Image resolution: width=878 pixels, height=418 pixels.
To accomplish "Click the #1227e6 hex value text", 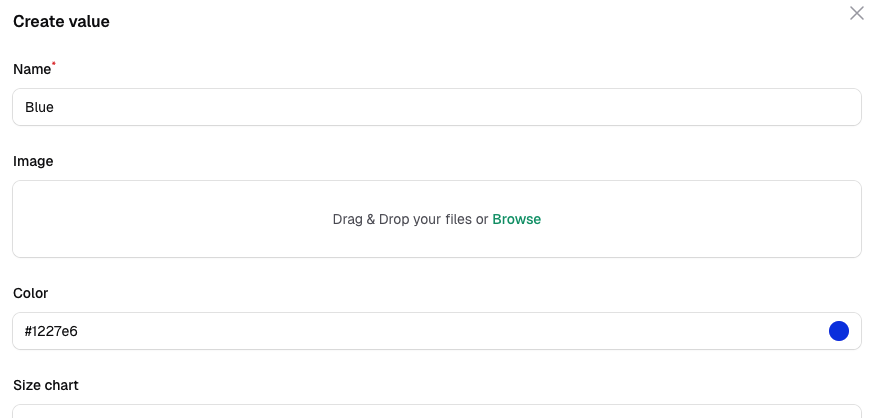I will (51, 331).
